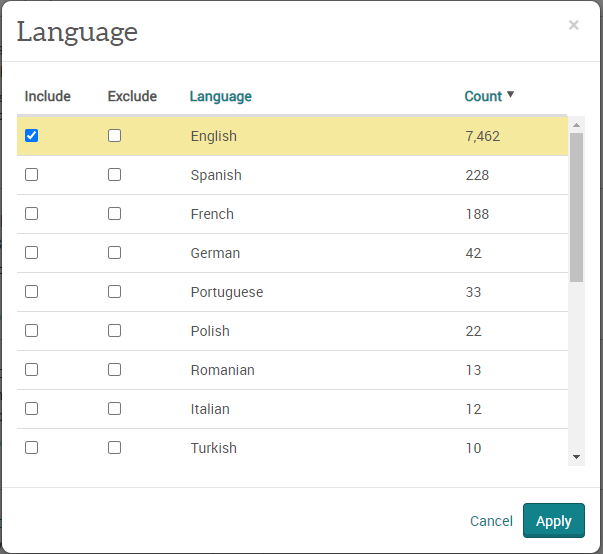Select the English row in the list
The width and height of the screenshot is (603, 554).
292,136
